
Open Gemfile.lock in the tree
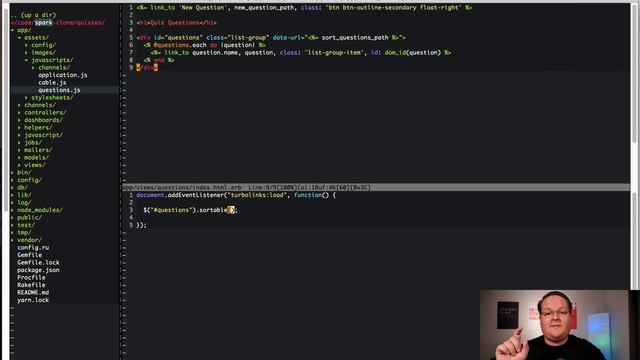(x=38, y=262)
